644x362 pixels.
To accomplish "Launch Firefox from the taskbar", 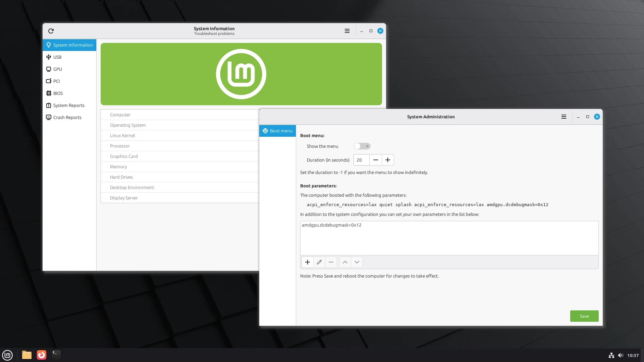I will tap(41, 355).
